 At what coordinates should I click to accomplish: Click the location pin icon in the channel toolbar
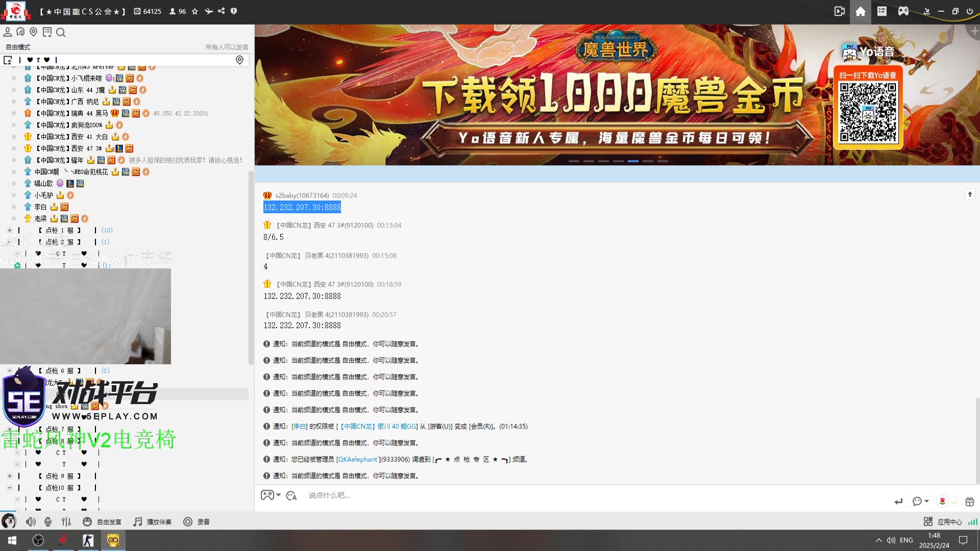(x=34, y=32)
